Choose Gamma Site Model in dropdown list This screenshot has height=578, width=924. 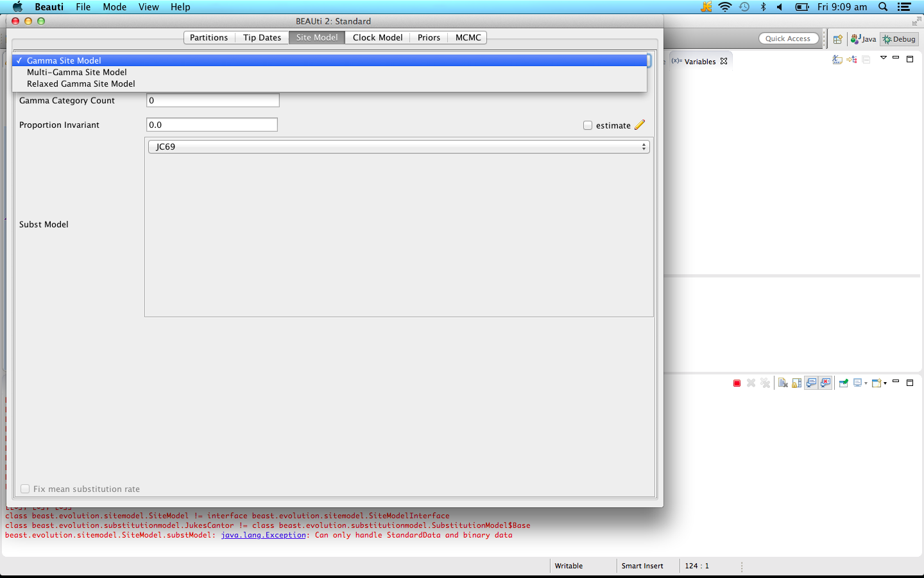(x=330, y=60)
